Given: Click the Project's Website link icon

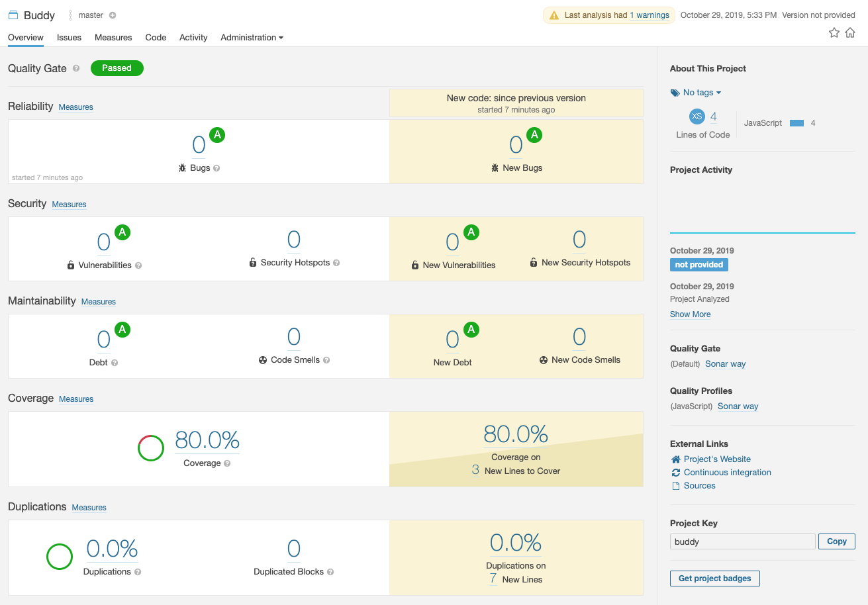Looking at the screenshot, I should click(x=675, y=459).
